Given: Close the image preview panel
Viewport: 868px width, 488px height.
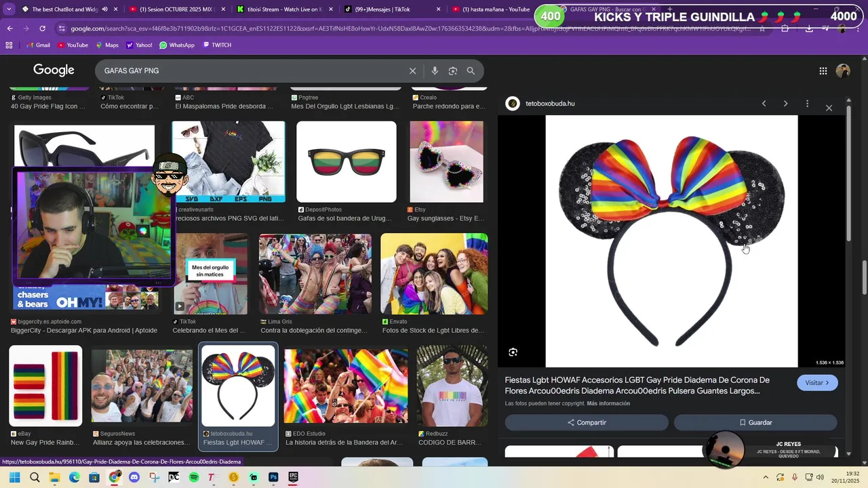Looking at the screenshot, I should (x=829, y=108).
